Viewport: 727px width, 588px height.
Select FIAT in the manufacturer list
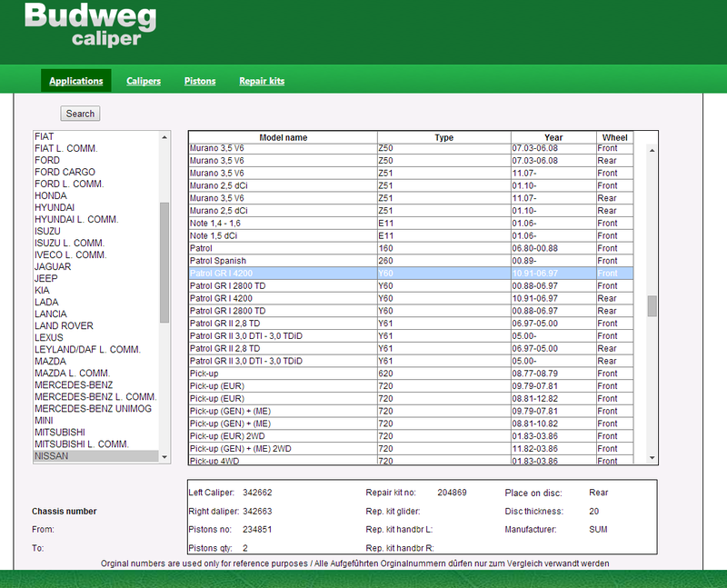[x=96, y=136]
